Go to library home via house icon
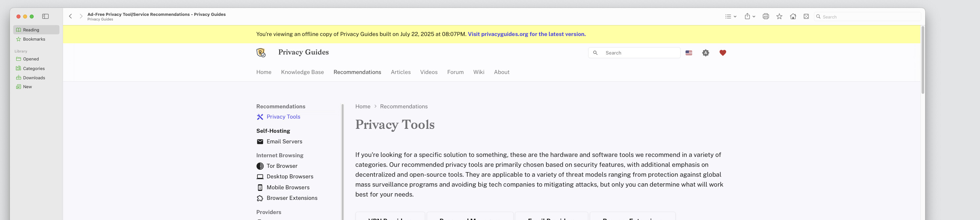This screenshot has height=220, width=980. (x=793, y=17)
